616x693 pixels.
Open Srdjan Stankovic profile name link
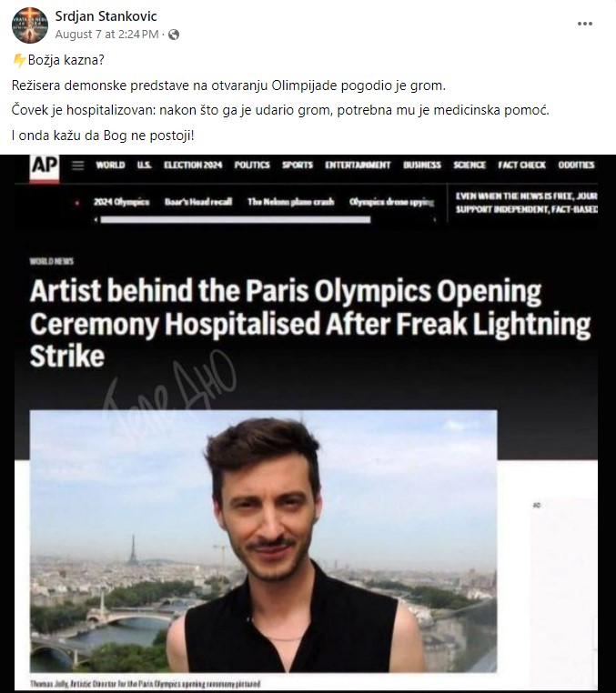pos(106,16)
